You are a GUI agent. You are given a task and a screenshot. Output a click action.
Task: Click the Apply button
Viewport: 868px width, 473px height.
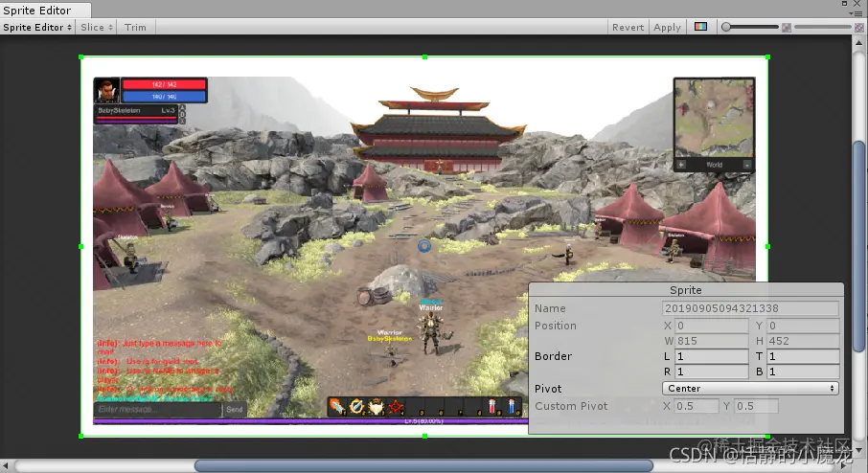click(x=667, y=27)
